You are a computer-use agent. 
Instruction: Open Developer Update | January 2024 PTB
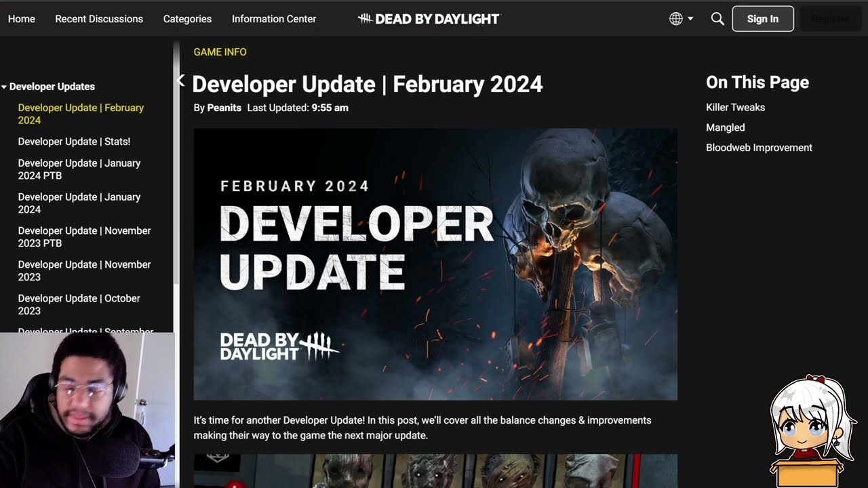[x=79, y=169]
